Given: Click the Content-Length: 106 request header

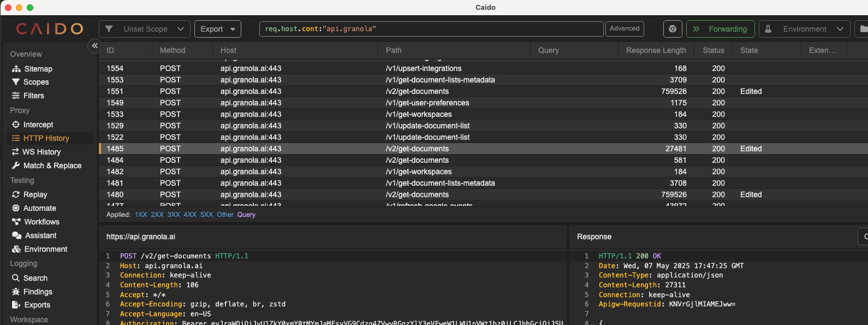Looking at the screenshot, I should (159, 285).
